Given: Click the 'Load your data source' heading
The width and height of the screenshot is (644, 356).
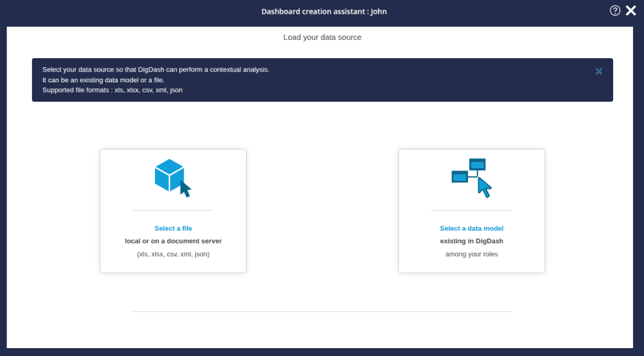Looking at the screenshot, I should coord(322,38).
